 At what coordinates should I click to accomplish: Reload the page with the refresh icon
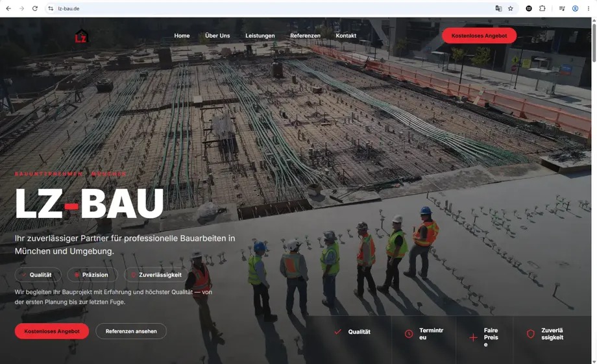coord(34,8)
